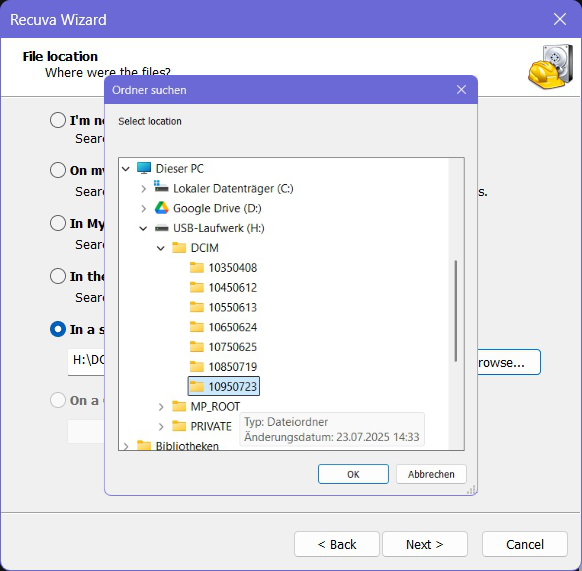Click the Browse... button in wizard
The width and height of the screenshot is (582, 571).
click(x=509, y=362)
